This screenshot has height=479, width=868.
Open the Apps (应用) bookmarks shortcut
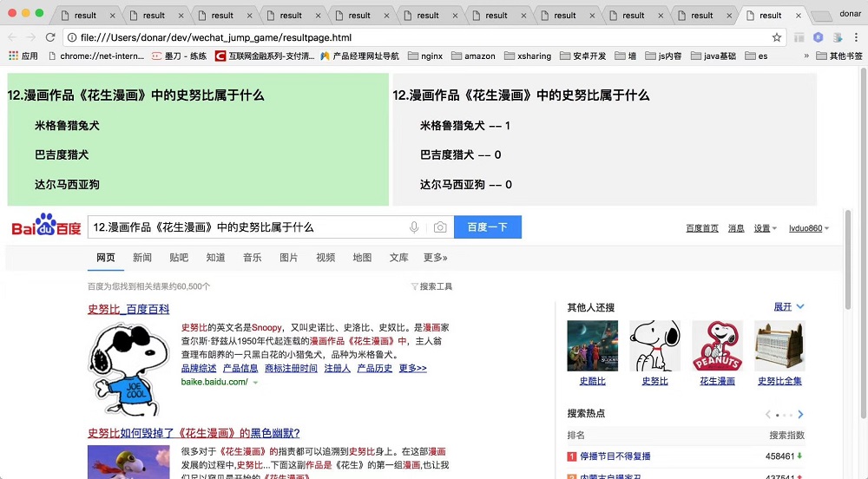(x=23, y=56)
